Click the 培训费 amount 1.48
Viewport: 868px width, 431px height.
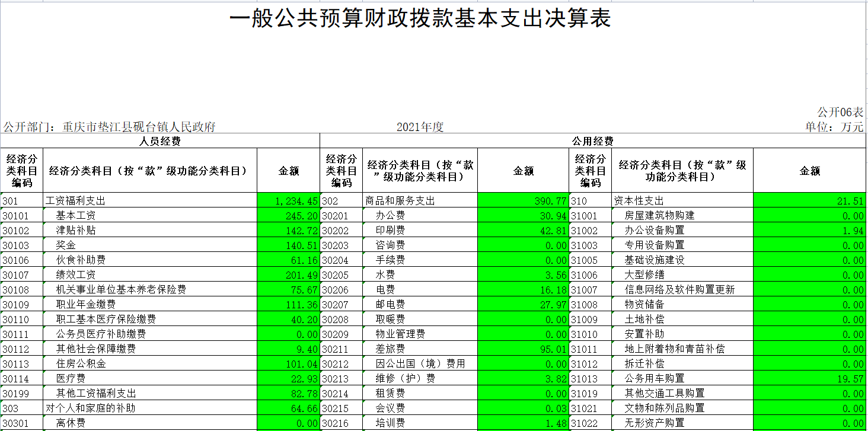[524, 423]
